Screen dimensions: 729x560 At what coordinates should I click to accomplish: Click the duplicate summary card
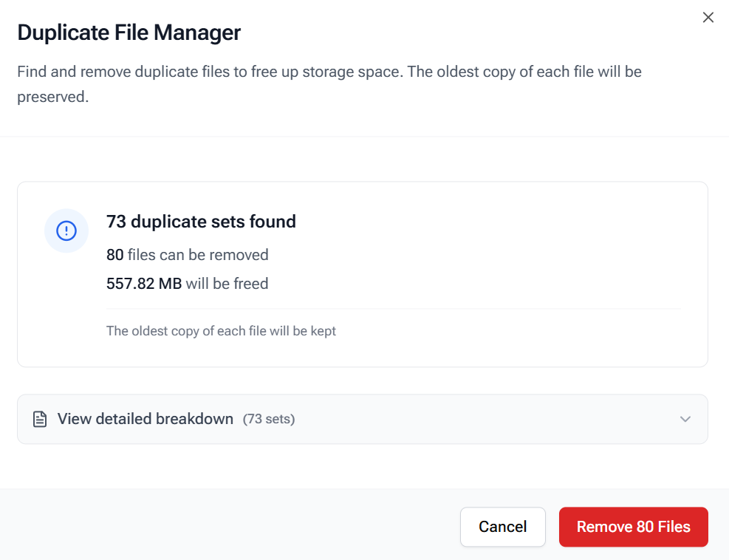tap(362, 273)
